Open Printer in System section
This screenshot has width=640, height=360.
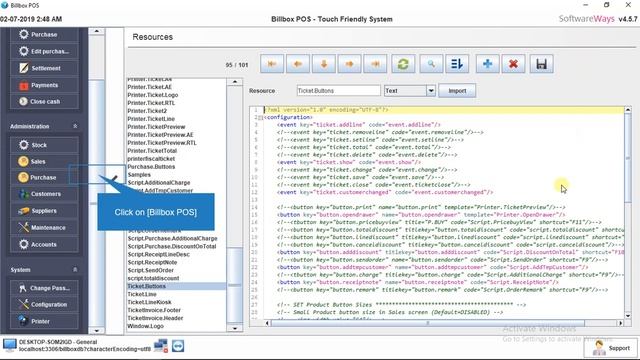coord(44,321)
